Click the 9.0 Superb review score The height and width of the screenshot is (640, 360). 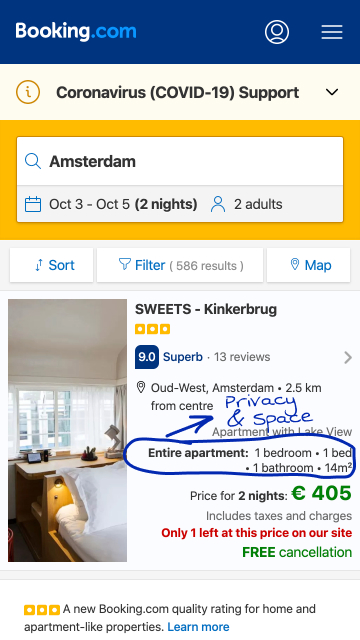click(x=169, y=357)
